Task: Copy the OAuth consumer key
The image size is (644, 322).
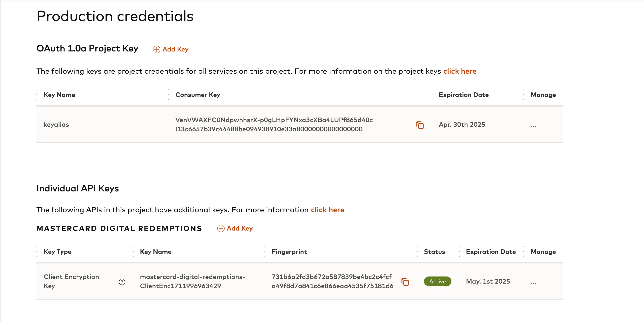Action: pyautogui.click(x=420, y=125)
